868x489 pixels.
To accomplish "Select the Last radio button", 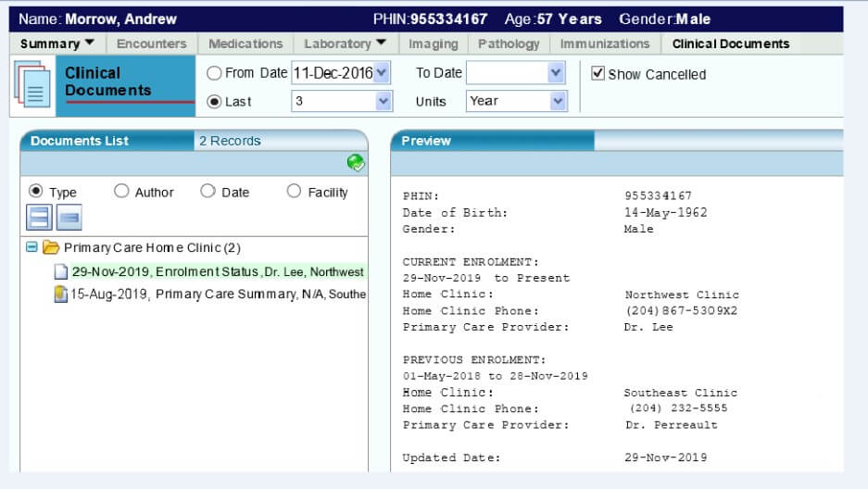I will [214, 102].
